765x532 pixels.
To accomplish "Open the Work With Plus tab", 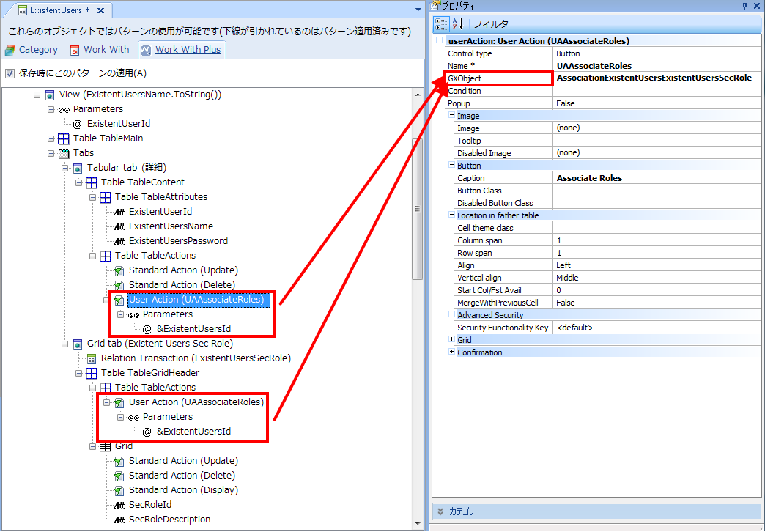I will [182, 50].
